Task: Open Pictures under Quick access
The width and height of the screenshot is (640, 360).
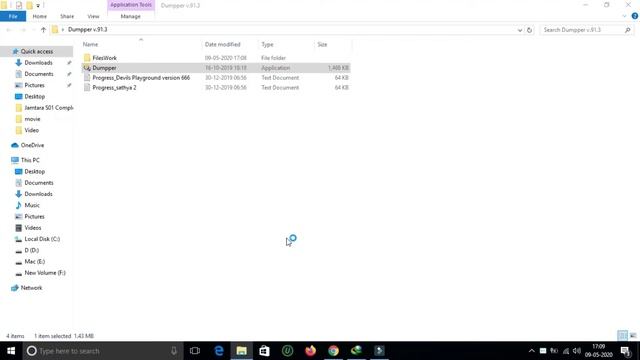Action: [34, 85]
